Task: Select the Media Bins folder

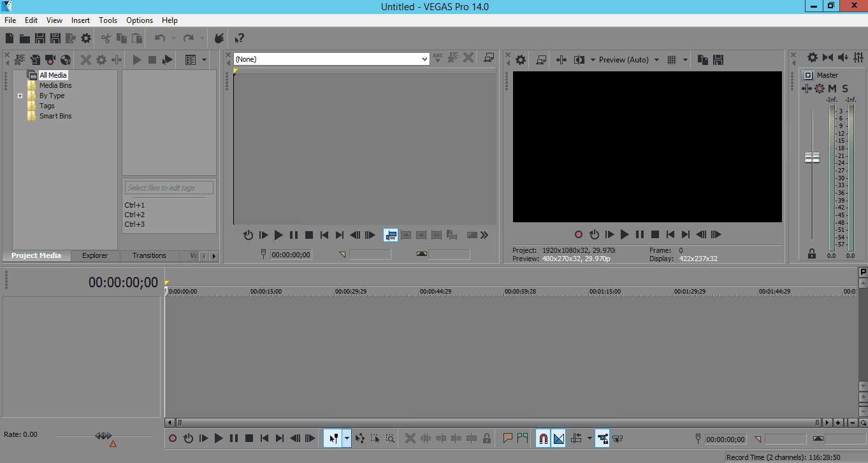Action: click(x=55, y=85)
